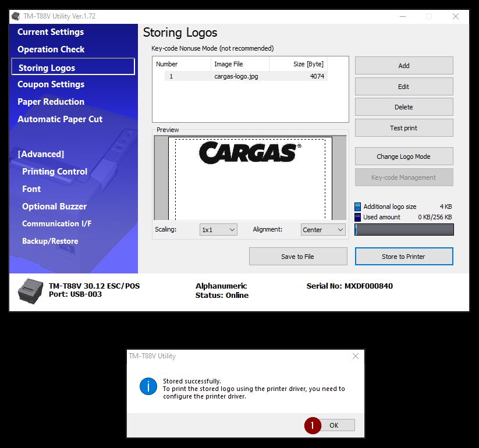Open Optional Buzzer settings
The width and height of the screenshot is (479, 448).
pos(54,207)
